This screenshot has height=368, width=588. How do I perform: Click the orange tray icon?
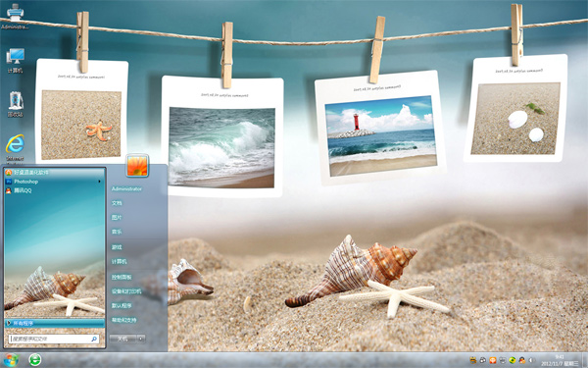493,360
